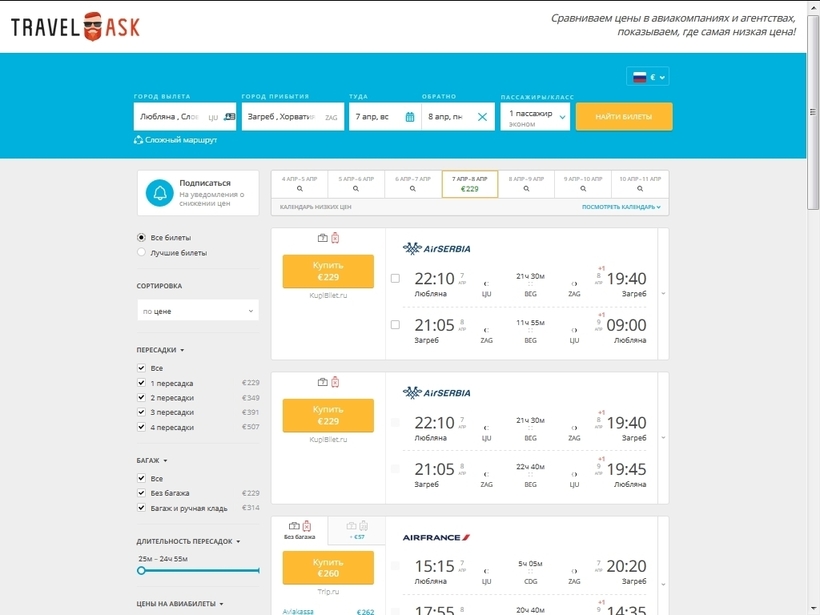Viewport: 820px width, 615px height.
Task: Open the 'по цене' sorting dropdown
Action: tap(198, 311)
